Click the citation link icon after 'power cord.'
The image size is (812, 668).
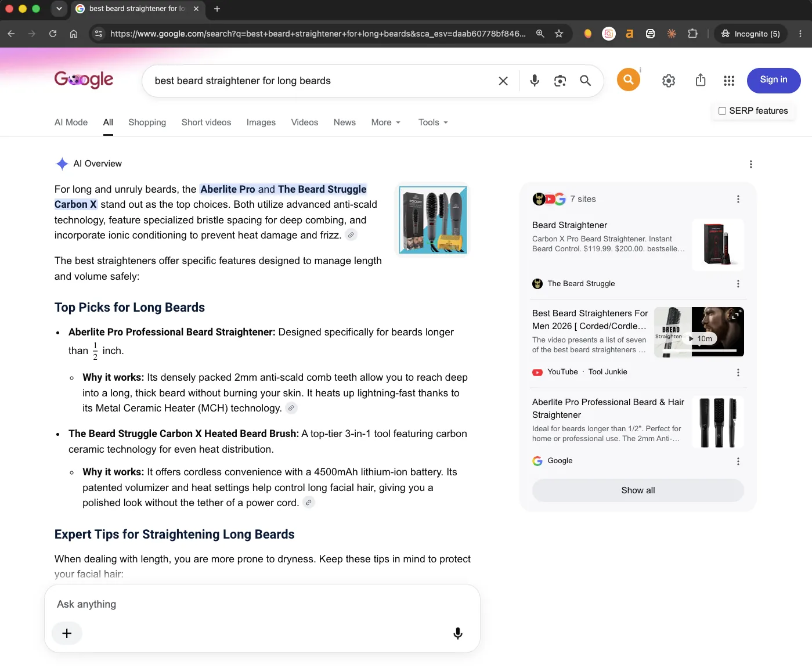(x=309, y=503)
